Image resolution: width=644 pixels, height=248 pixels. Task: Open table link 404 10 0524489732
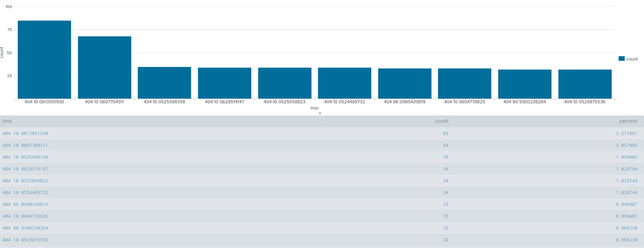pyautogui.click(x=25, y=193)
